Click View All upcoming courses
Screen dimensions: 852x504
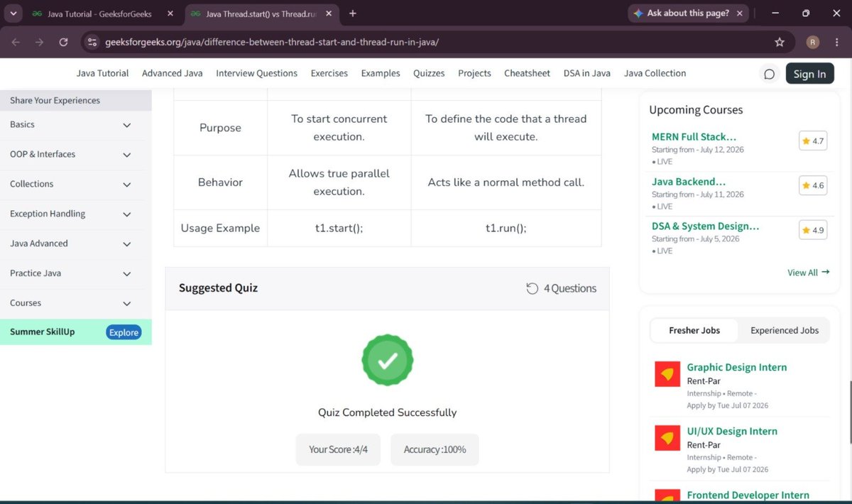click(809, 273)
